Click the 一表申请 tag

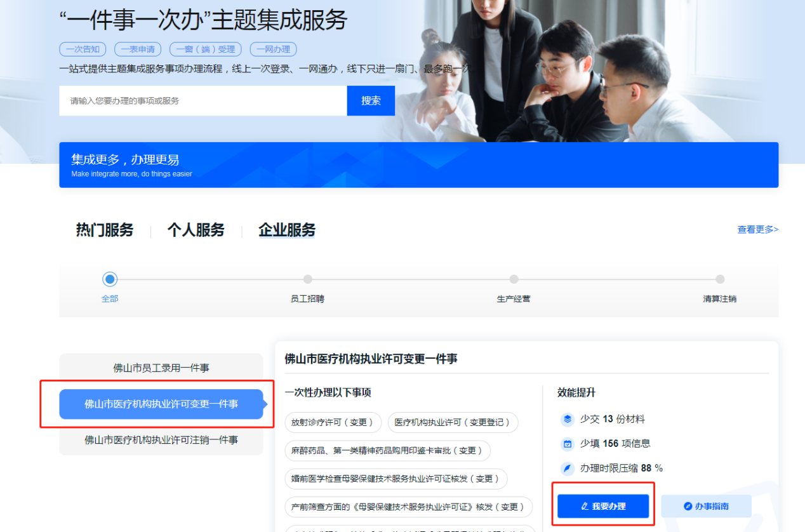[138, 49]
